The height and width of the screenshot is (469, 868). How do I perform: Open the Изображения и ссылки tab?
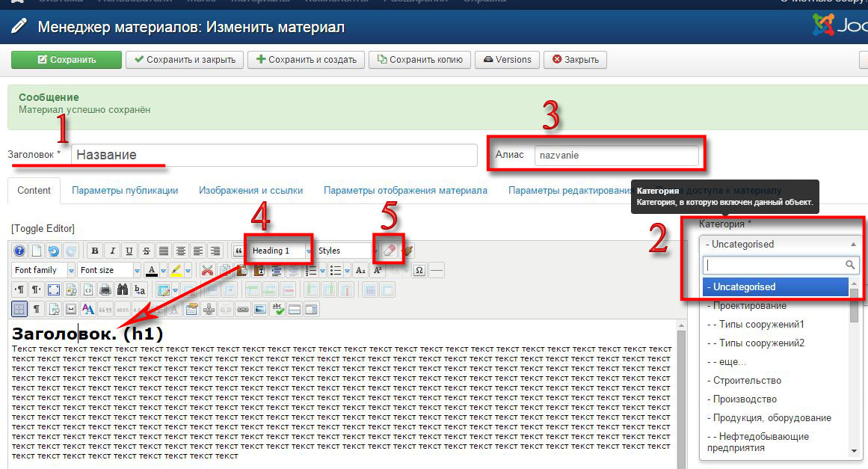pyautogui.click(x=250, y=191)
